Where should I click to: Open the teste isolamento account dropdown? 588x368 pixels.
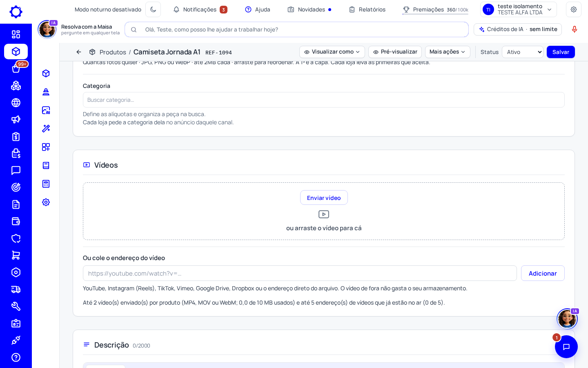[518, 9]
